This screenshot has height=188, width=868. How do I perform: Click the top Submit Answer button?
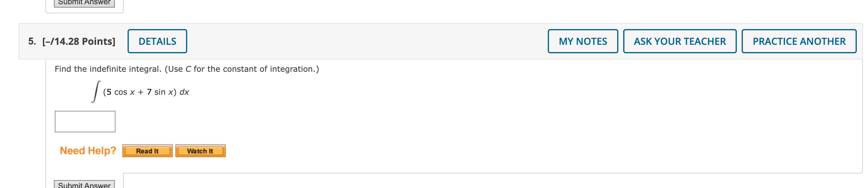pos(85,2)
